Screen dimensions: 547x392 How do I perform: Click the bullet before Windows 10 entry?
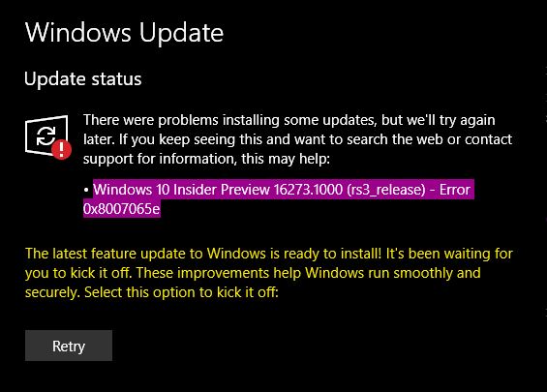(86, 191)
